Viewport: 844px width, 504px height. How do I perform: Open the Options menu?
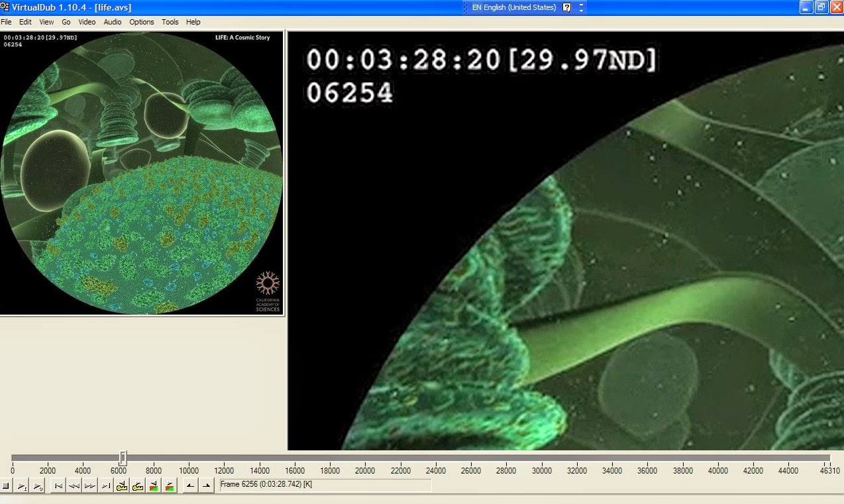point(142,22)
